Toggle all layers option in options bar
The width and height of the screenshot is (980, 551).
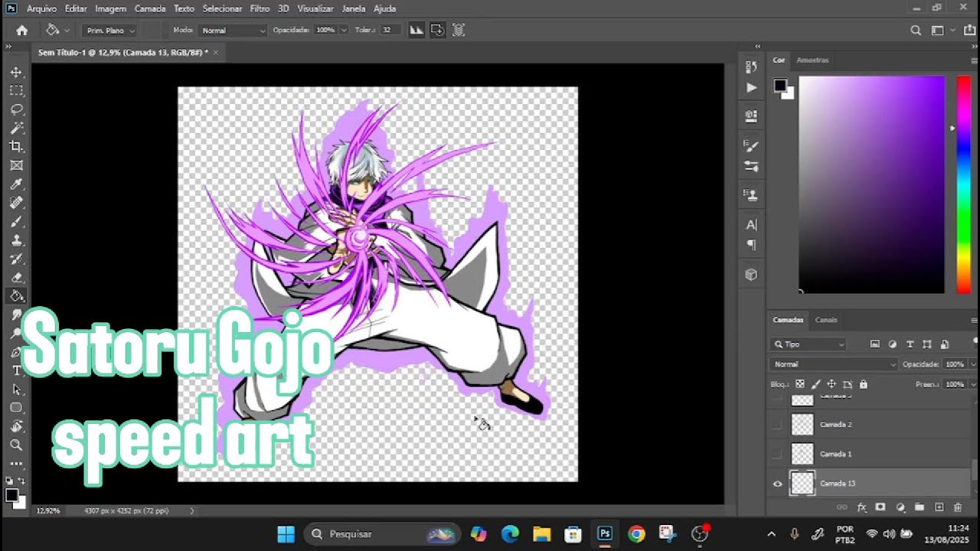coord(459,31)
